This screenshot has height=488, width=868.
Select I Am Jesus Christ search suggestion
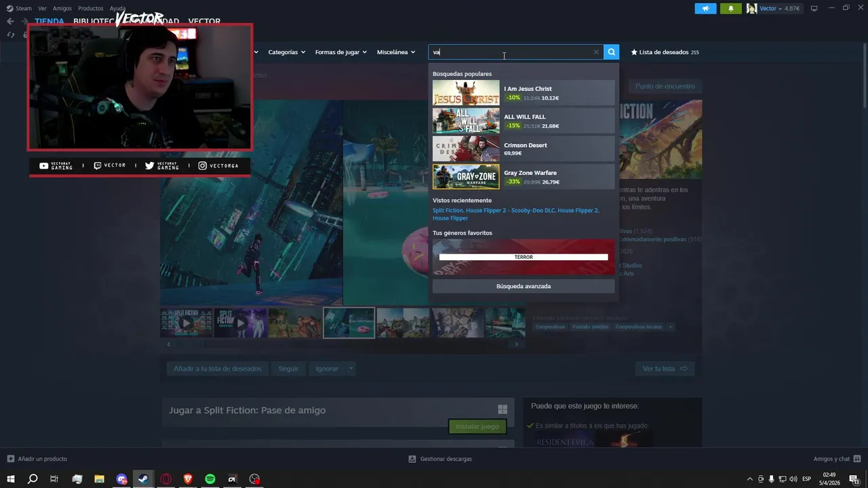524,93
